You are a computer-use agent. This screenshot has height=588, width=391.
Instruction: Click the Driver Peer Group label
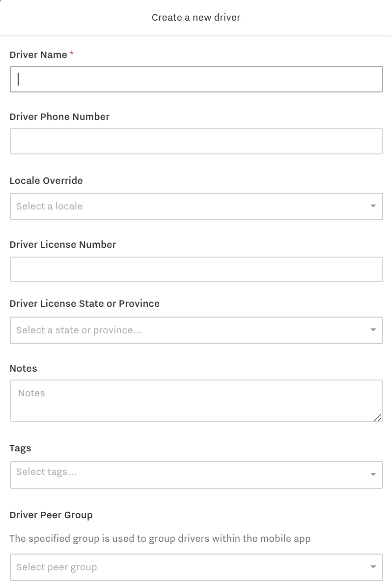pos(51,515)
